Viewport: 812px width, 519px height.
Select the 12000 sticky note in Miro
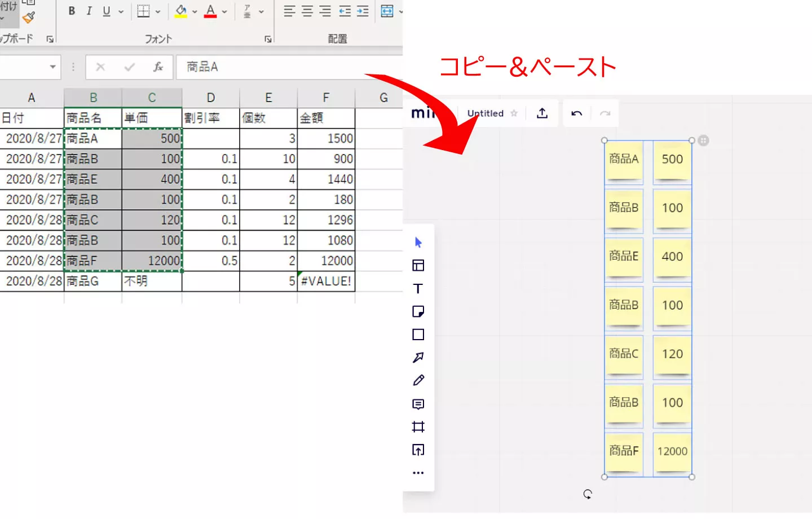pyautogui.click(x=672, y=454)
